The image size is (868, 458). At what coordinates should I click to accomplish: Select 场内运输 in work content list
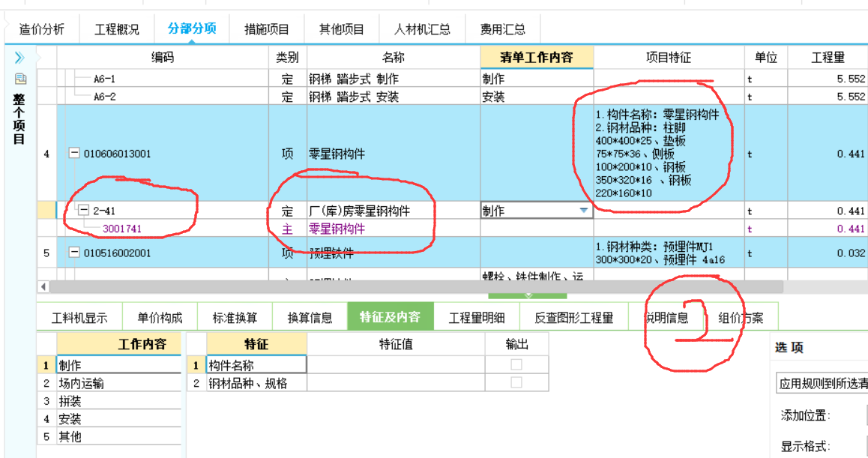click(119, 383)
